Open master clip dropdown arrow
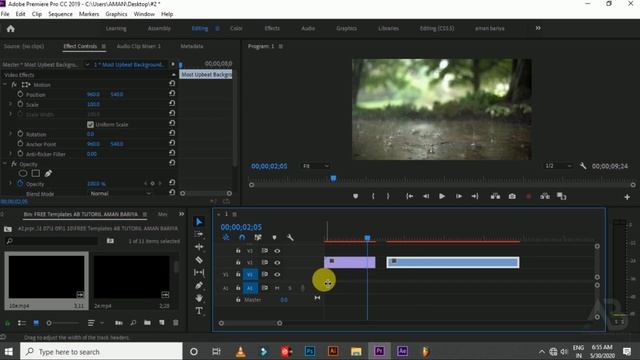640x360 pixels. tap(87, 64)
